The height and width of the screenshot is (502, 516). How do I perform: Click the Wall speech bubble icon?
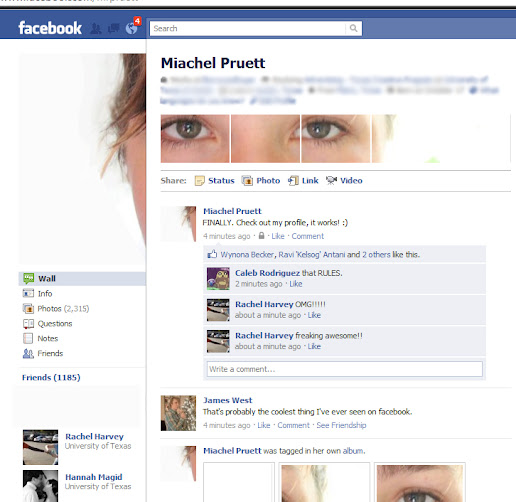(x=29, y=278)
